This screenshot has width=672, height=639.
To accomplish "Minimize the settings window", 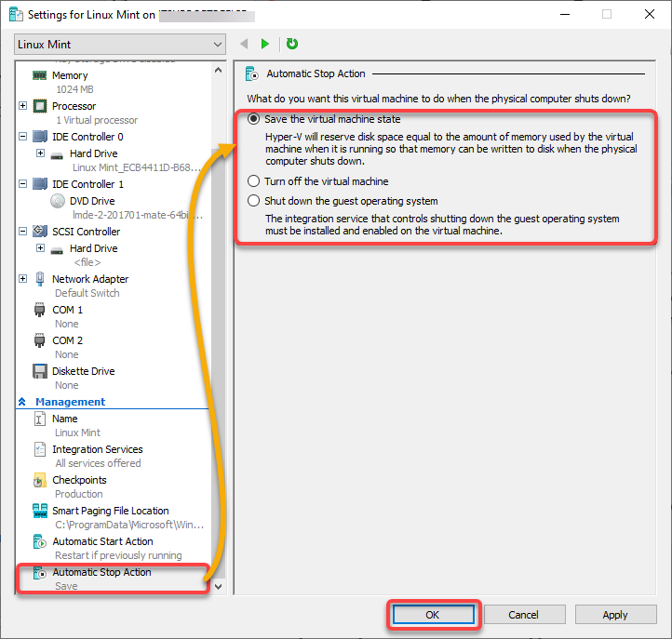I will (565, 15).
